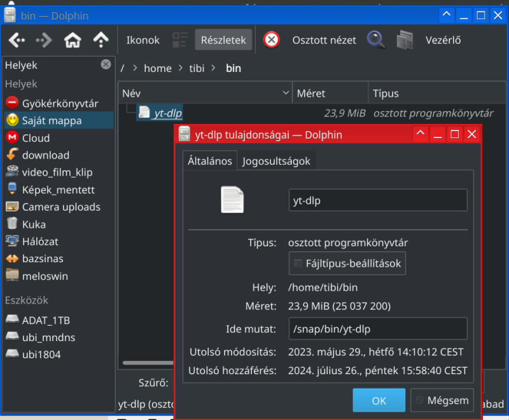
Task: Click the horizontal scrollbar in file view
Action: [148, 363]
